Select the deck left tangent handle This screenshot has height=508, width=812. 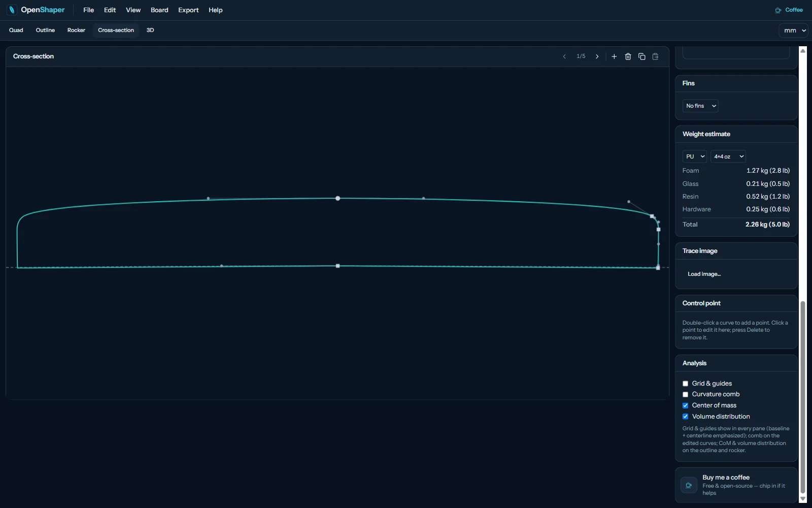[208, 198]
